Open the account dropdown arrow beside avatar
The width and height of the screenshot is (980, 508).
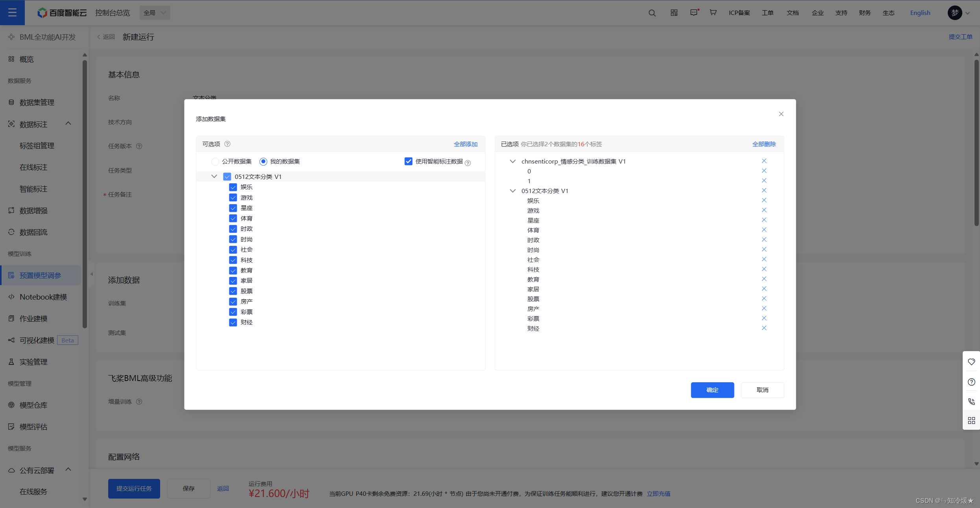pos(968,13)
